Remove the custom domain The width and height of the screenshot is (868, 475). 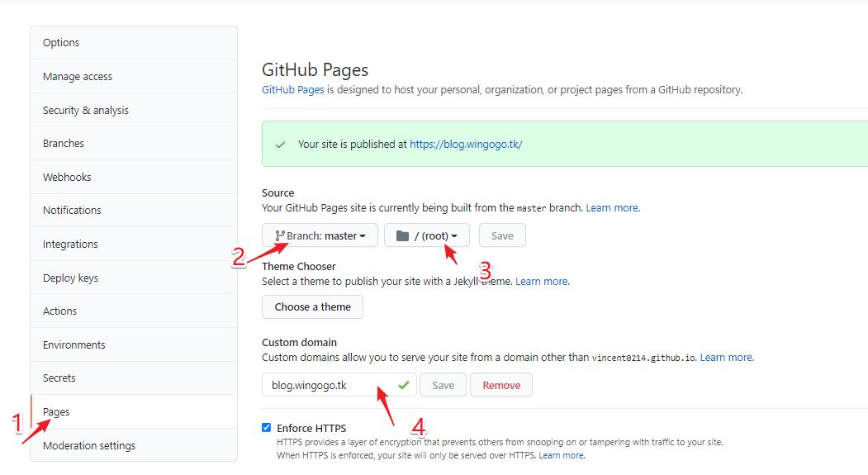[501, 385]
